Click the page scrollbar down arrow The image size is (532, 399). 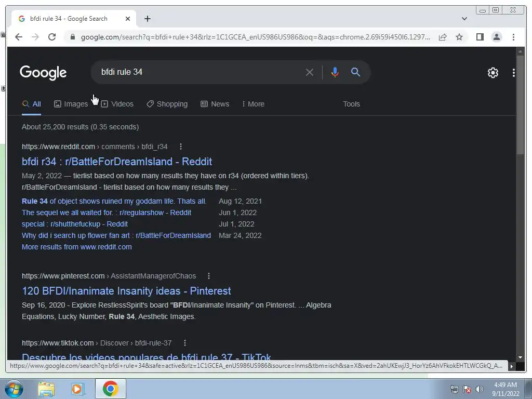(520, 357)
